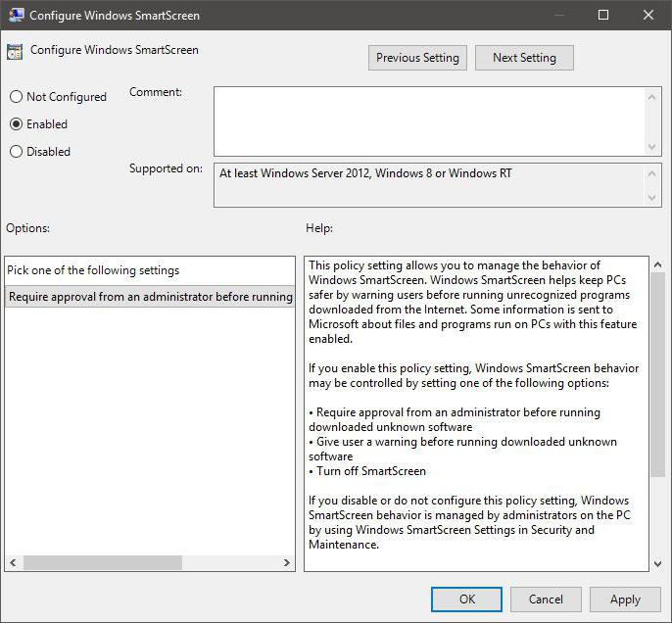The width and height of the screenshot is (672, 623).
Task: Click the title bar application icon
Action: pos(16,15)
